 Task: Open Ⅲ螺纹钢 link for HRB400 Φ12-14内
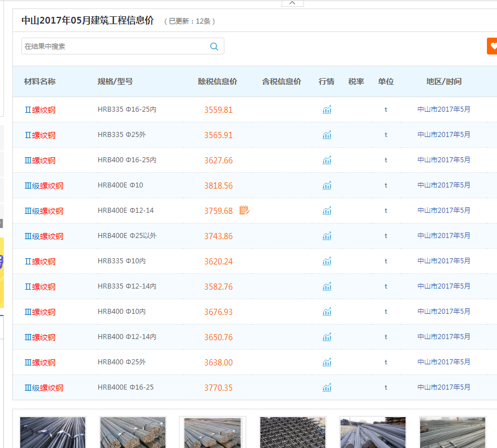click(x=40, y=337)
